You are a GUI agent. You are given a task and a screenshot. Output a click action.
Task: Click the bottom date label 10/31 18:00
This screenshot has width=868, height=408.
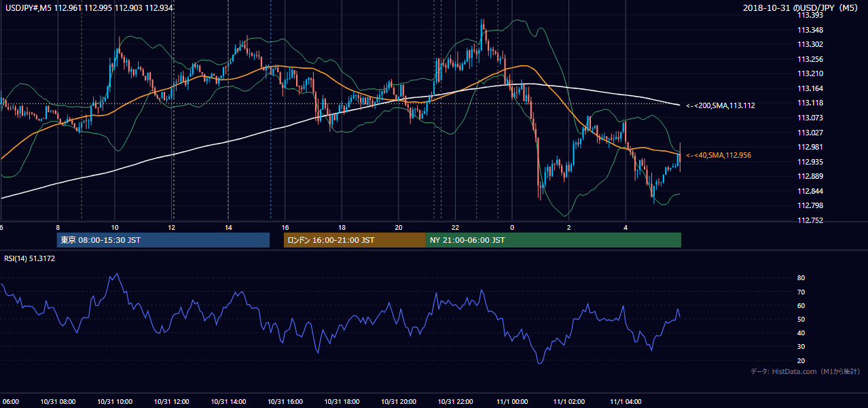(342, 402)
